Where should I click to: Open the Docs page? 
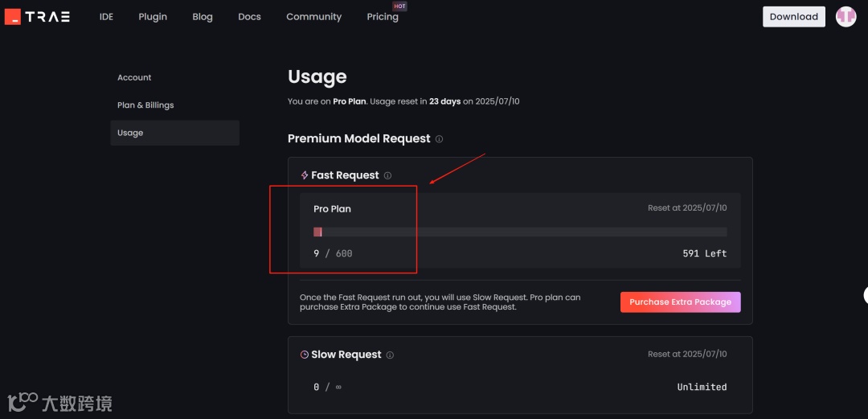click(x=249, y=17)
